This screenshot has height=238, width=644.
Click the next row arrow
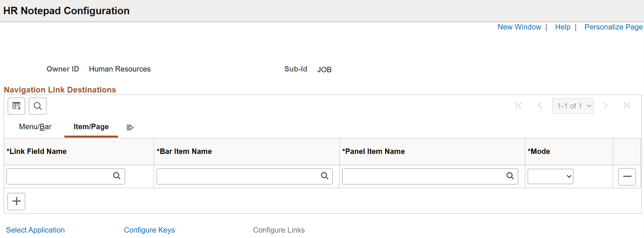(x=606, y=106)
